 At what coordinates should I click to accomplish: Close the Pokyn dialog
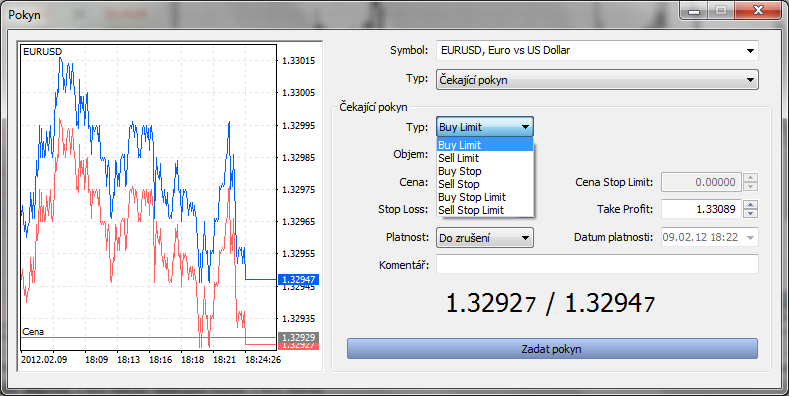point(757,10)
